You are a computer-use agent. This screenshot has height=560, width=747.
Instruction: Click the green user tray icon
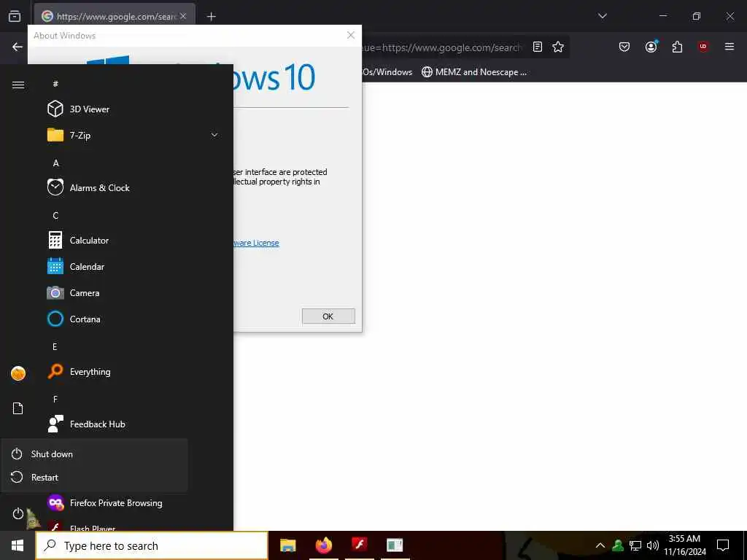[x=618, y=545]
